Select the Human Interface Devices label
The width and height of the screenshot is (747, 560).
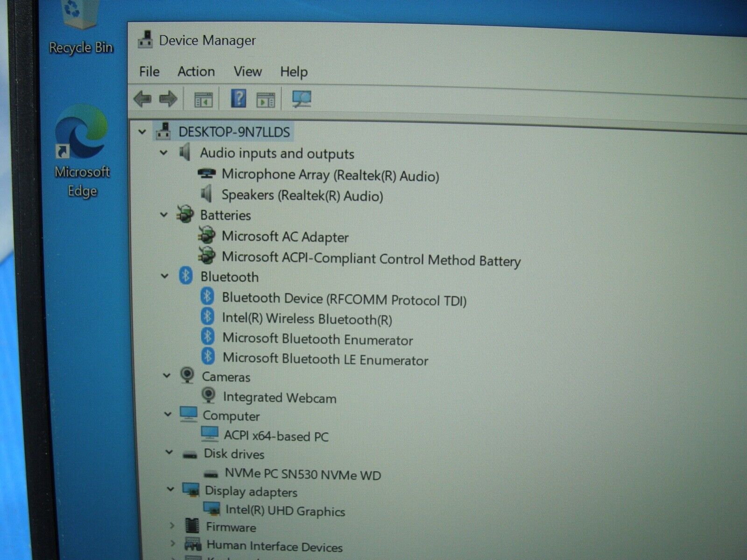pyautogui.click(x=275, y=546)
